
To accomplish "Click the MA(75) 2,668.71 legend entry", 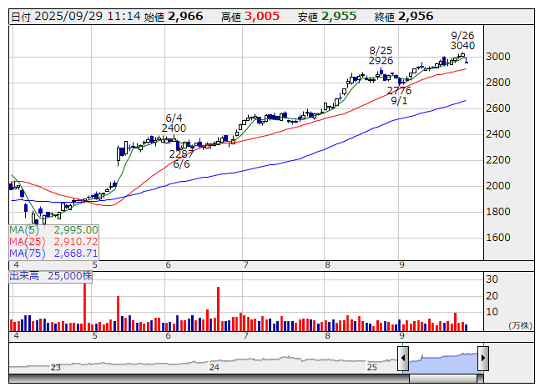I will point(54,253).
